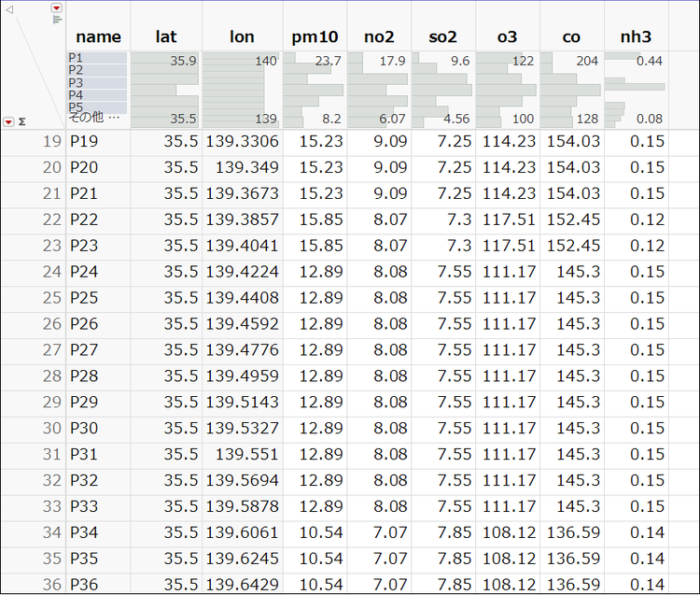The image size is (700, 595).
Task: Select row number 19
Action: tap(51, 142)
